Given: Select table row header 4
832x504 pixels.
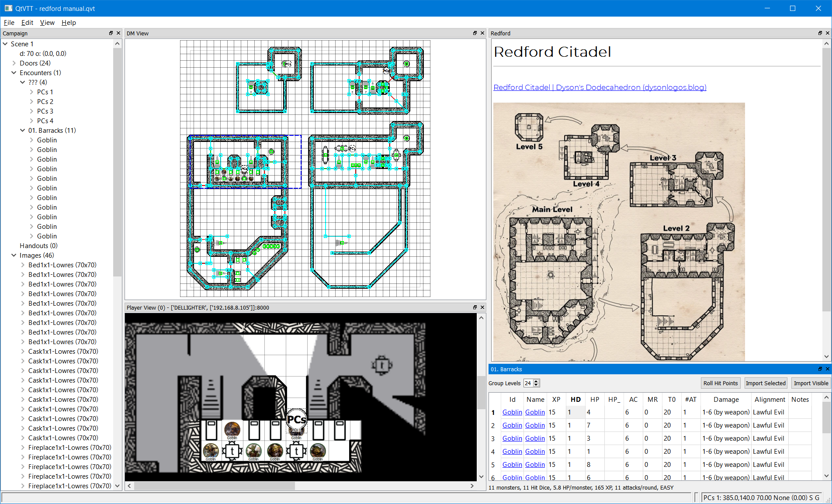Looking at the screenshot, I should (493, 452).
